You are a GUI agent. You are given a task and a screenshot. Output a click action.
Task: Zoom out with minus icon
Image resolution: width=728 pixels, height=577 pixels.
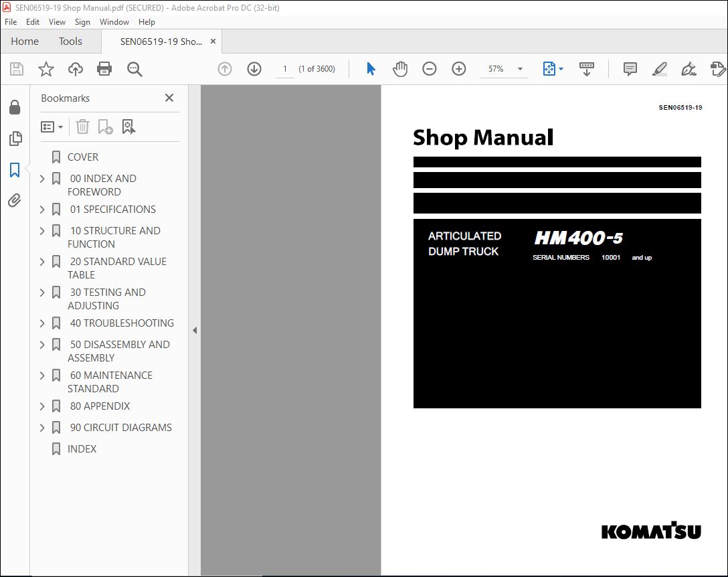tap(430, 69)
